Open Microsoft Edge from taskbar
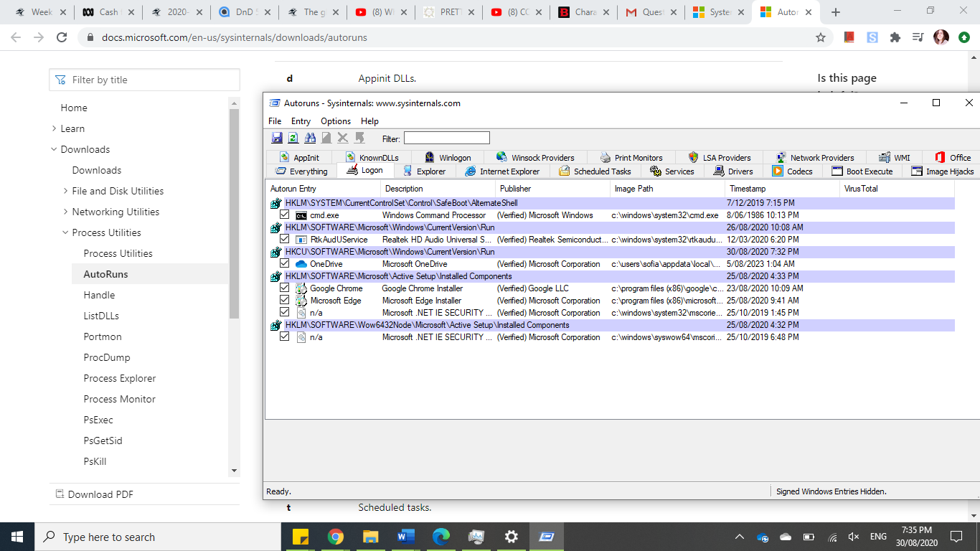980x551 pixels. (x=440, y=537)
